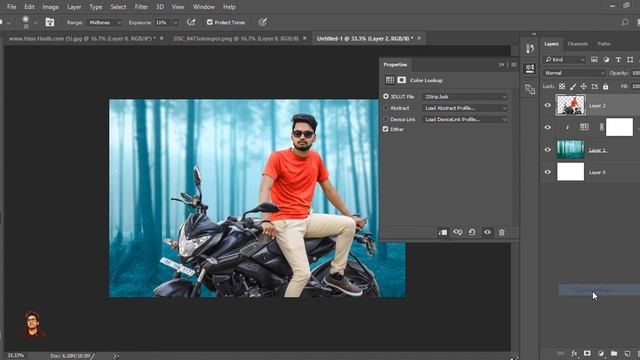Lock image pixels brush icon
Image resolution: width=640 pixels, height=360 pixels.
(573, 87)
